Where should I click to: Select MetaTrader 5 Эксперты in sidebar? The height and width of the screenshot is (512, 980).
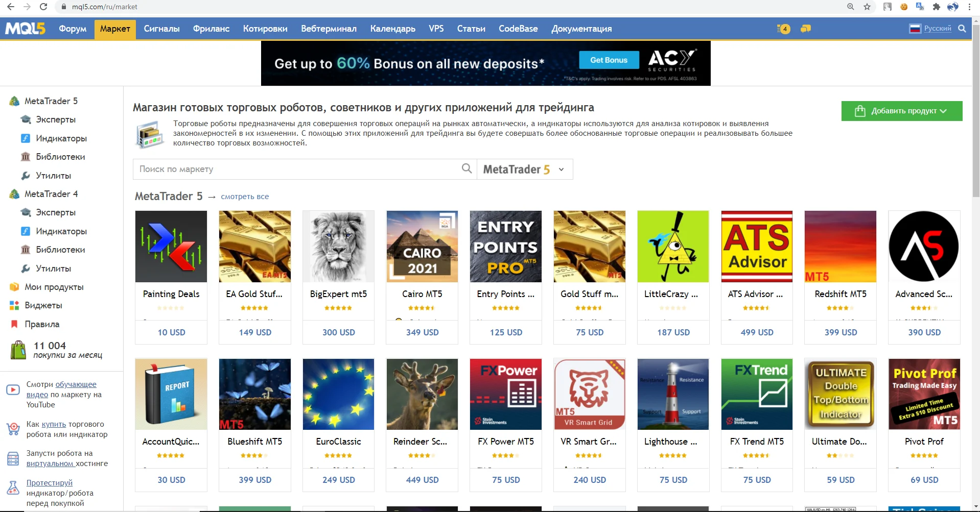click(56, 119)
